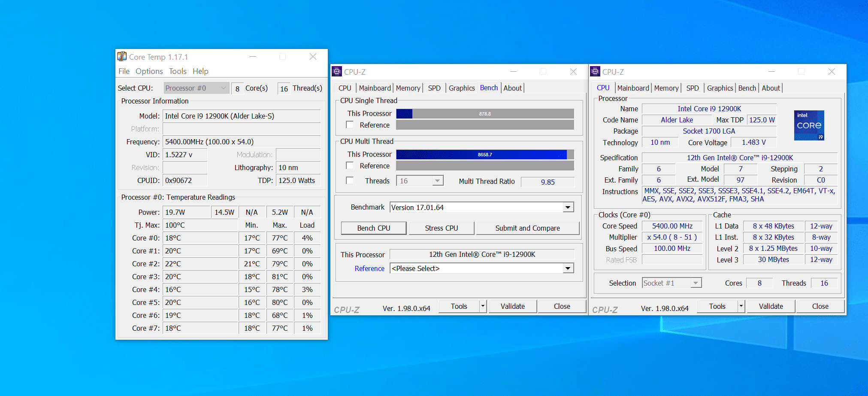
Task: Click the Core Speed 5400.00 MHz value
Action: tap(672, 226)
